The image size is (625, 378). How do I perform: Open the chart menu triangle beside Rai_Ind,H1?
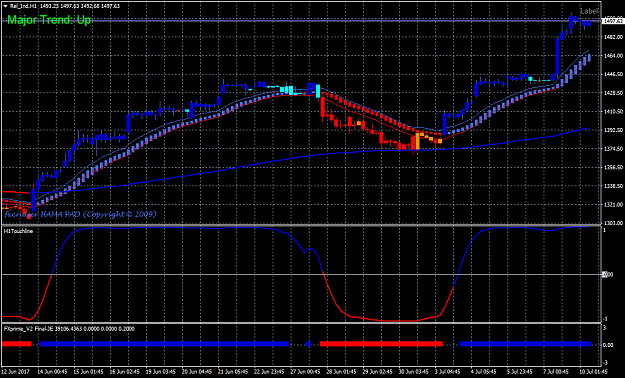5,6
